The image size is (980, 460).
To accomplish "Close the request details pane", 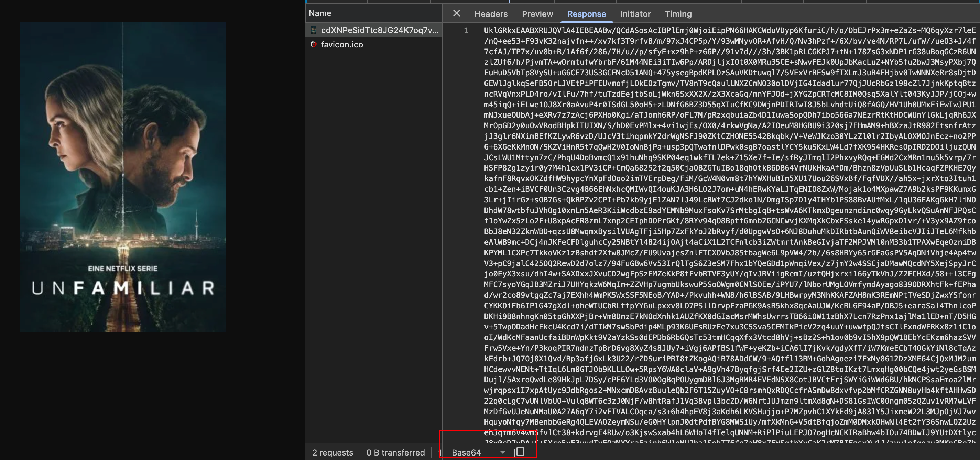I will [457, 14].
